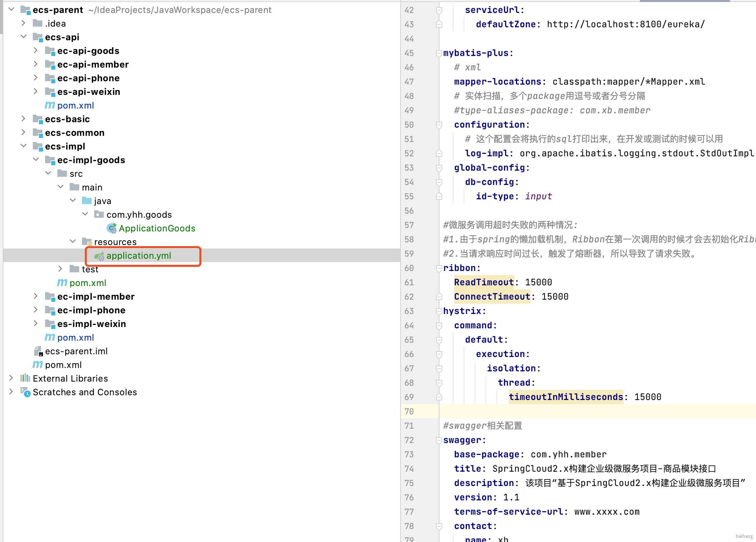Click the External Libraries icon
The image size is (756, 542).
[25, 378]
